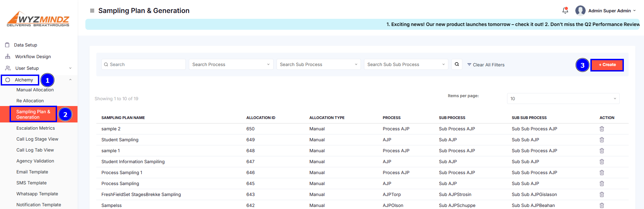Click the 'sample 2' plan name
Image resolution: width=644 pixels, height=209 pixels.
click(111, 129)
